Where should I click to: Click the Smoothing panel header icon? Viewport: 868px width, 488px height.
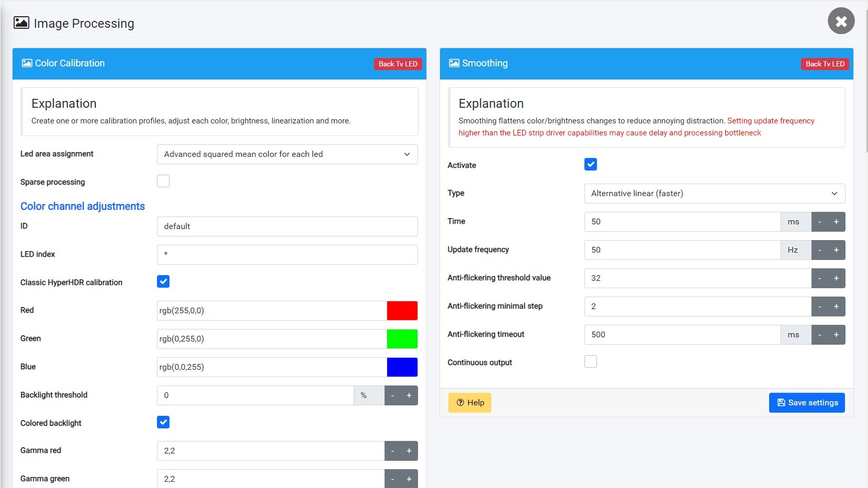click(x=454, y=63)
